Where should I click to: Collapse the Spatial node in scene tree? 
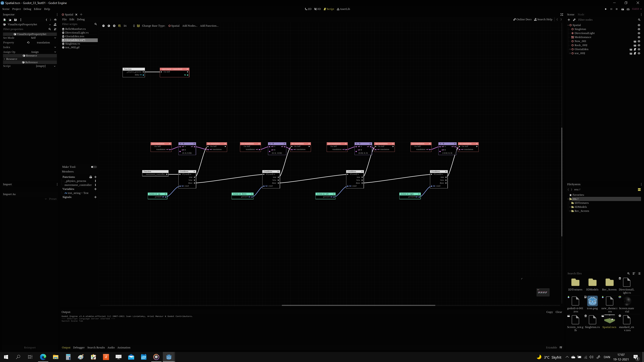coord(568,25)
